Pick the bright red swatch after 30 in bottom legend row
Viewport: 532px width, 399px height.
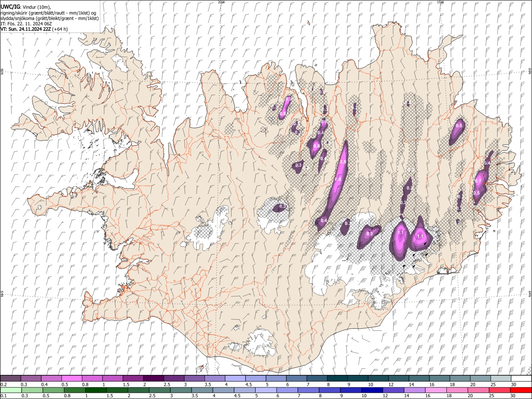pyautogui.click(x=521, y=390)
